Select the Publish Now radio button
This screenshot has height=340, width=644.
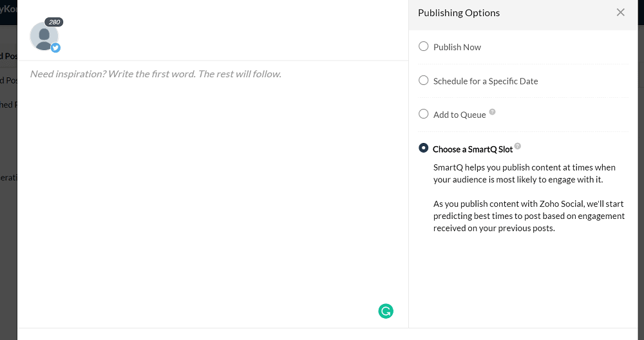[x=424, y=46]
